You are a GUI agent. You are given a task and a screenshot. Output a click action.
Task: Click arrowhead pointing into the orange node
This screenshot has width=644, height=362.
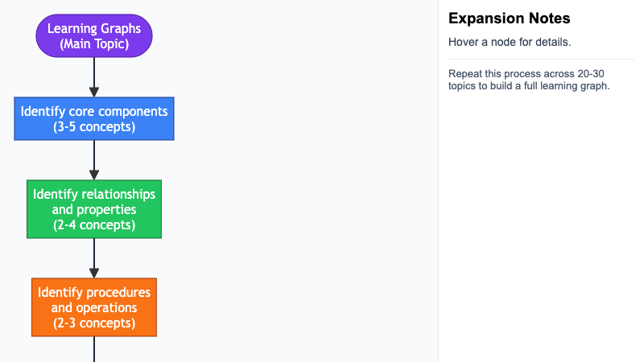tap(94, 273)
